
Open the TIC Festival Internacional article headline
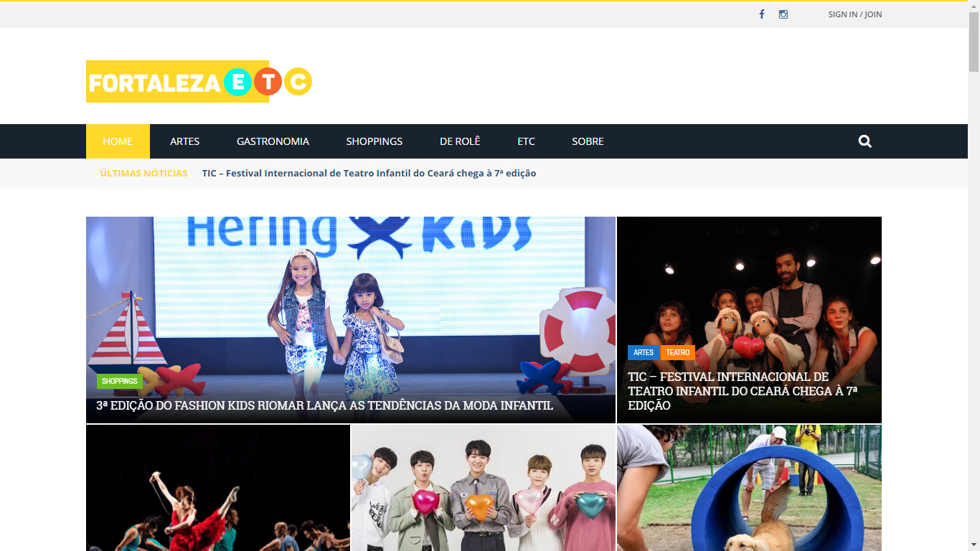[x=743, y=391]
